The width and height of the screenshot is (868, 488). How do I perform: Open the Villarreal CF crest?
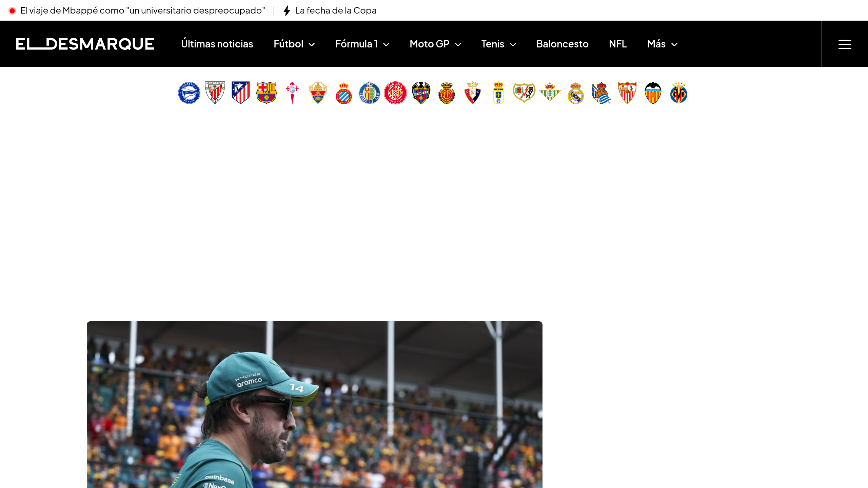(x=679, y=93)
